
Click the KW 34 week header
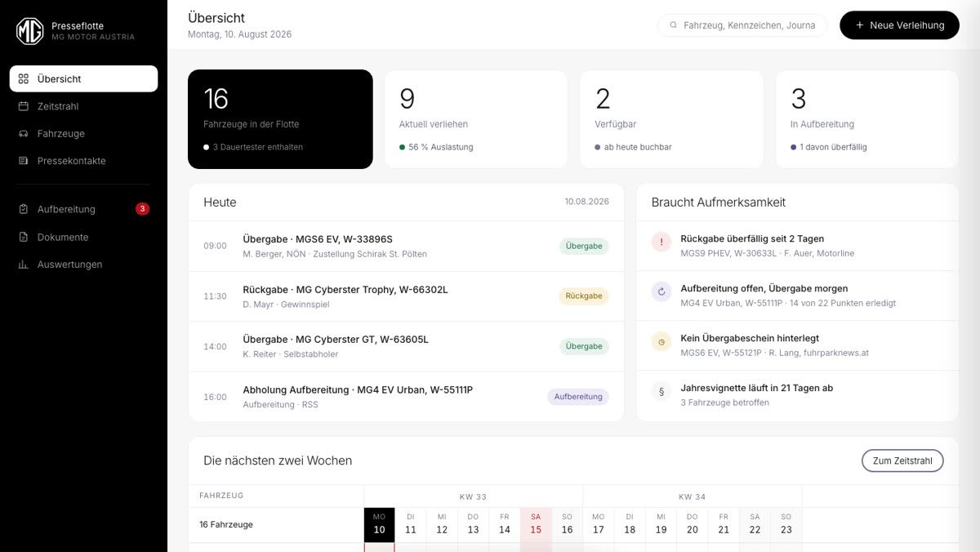coord(692,496)
